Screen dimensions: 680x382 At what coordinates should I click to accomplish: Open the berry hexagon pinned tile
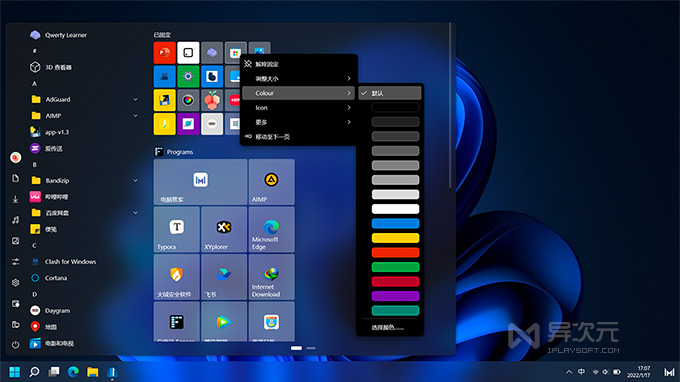point(212,100)
